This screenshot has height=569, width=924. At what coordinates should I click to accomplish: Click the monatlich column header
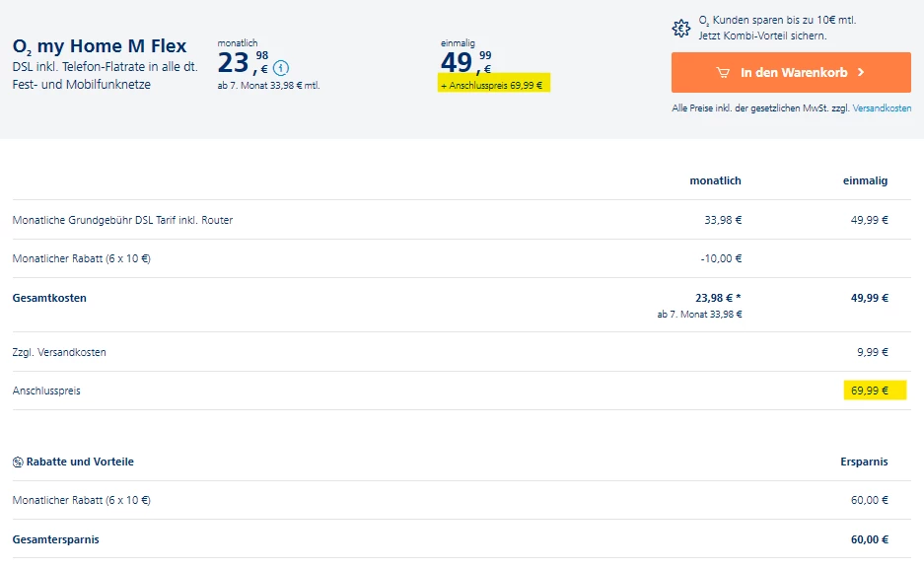[715, 180]
